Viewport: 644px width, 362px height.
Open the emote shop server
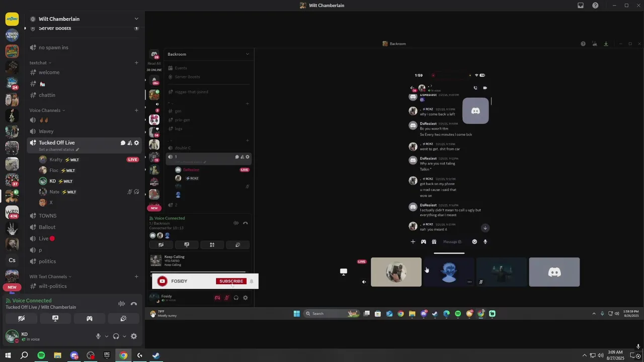coord(12,35)
